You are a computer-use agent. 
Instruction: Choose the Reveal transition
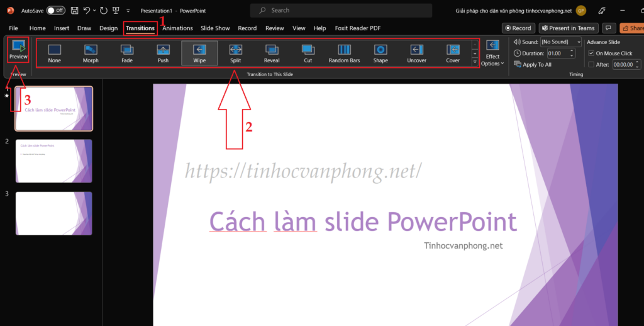click(272, 53)
